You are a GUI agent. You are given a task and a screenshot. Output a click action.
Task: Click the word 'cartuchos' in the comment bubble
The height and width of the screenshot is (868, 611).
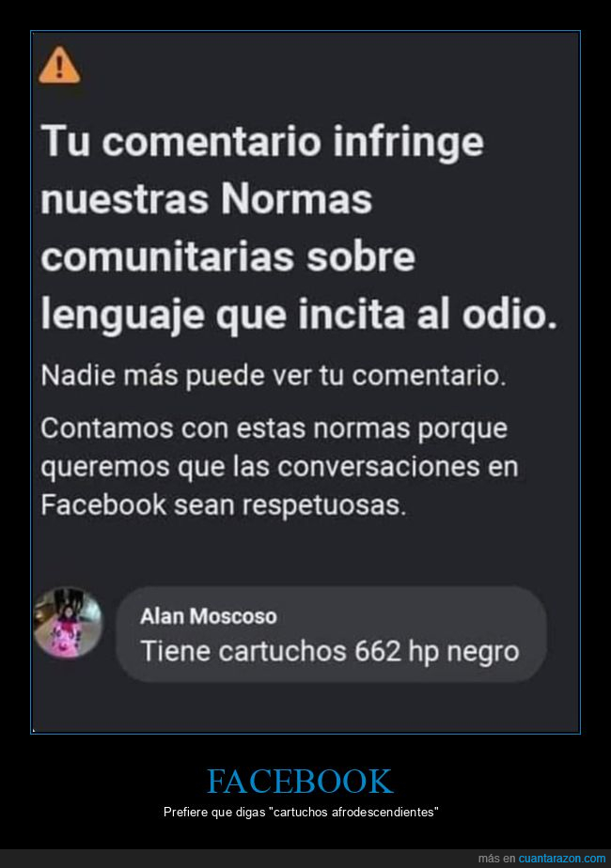pyautogui.click(x=283, y=651)
